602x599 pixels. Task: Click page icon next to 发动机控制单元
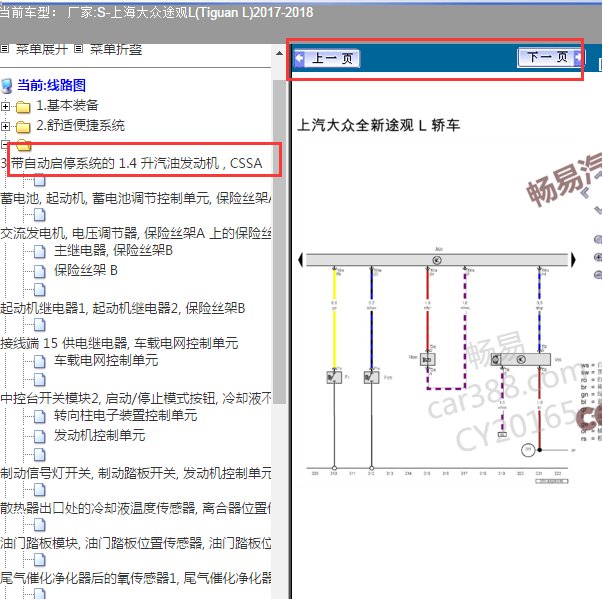tap(40, 437)
